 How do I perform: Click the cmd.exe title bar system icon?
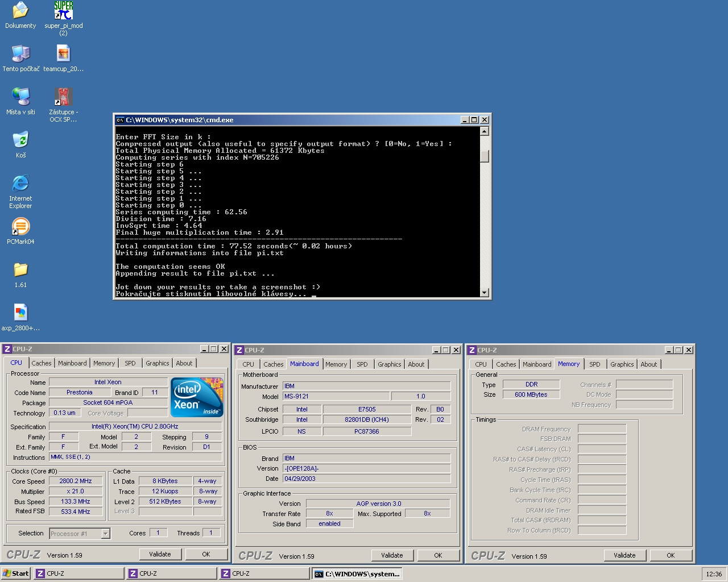point(120,120)
